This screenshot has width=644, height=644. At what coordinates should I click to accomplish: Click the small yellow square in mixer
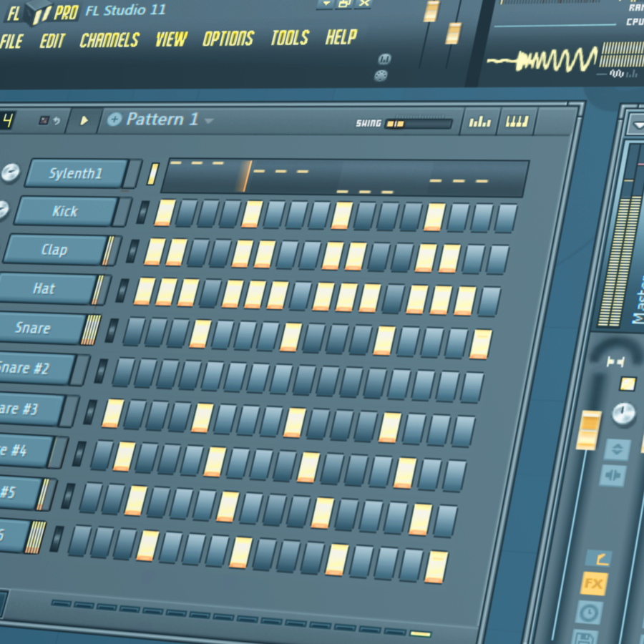pyautogui.click(x=628, y=384)
